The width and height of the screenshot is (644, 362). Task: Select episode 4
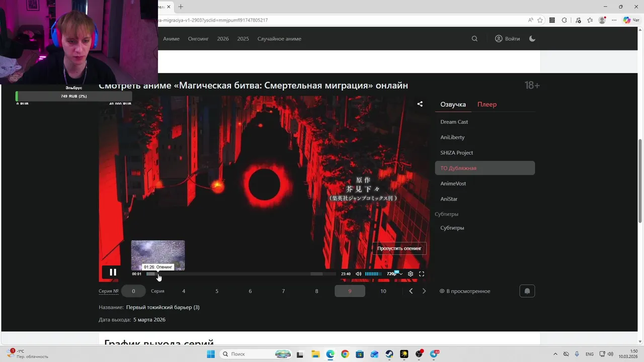pyautogui.click(x=184, y=291)
